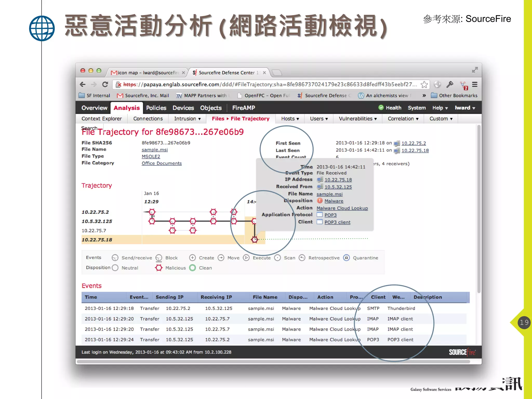Expand the Custom dropdown menu
Screen dimensions: 532x399
[x=441, y=119]
